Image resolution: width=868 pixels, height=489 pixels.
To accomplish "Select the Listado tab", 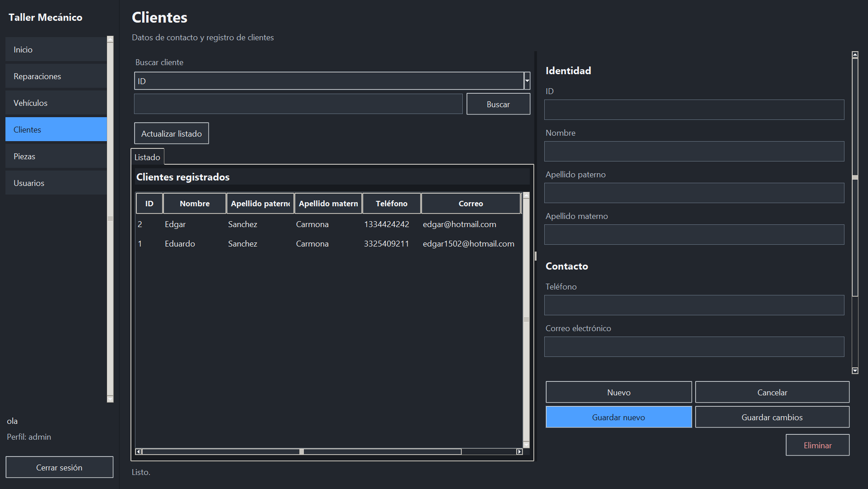I will pyautogui.click(x=147, y=157).
